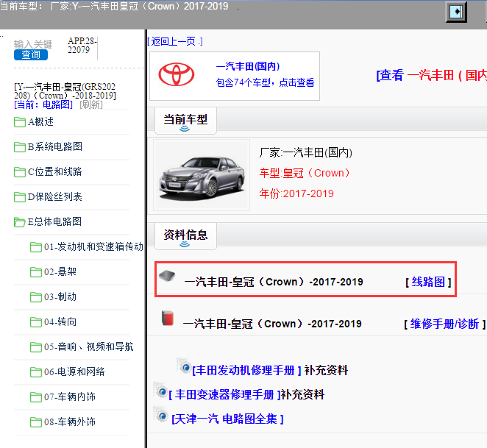Click the 车型:皇冠（Crown） text
This screenshot has width=487, height=448.
tap(305, 173)
